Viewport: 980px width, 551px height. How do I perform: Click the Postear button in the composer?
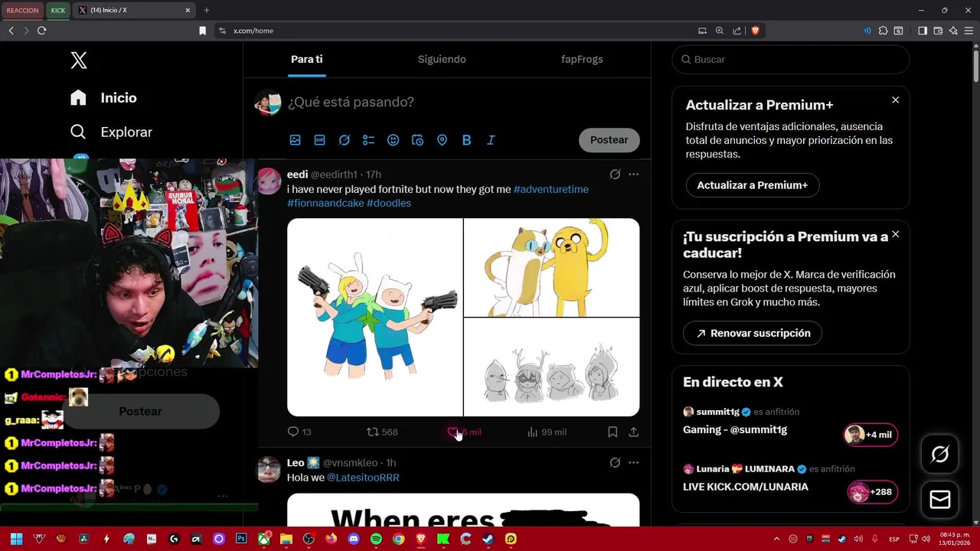[x=609, y=140]
